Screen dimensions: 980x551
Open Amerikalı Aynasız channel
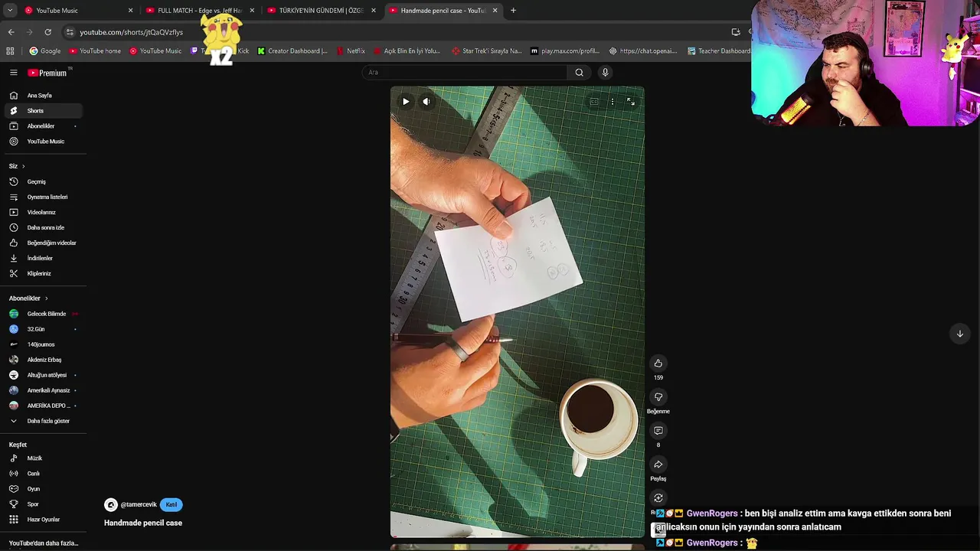click(43, 390)
